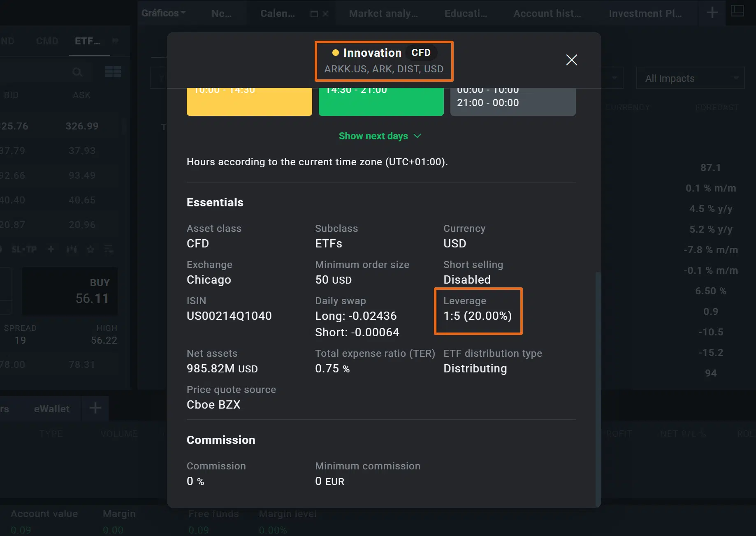Switch the instrument list to grid view icon

coord(113,72)
